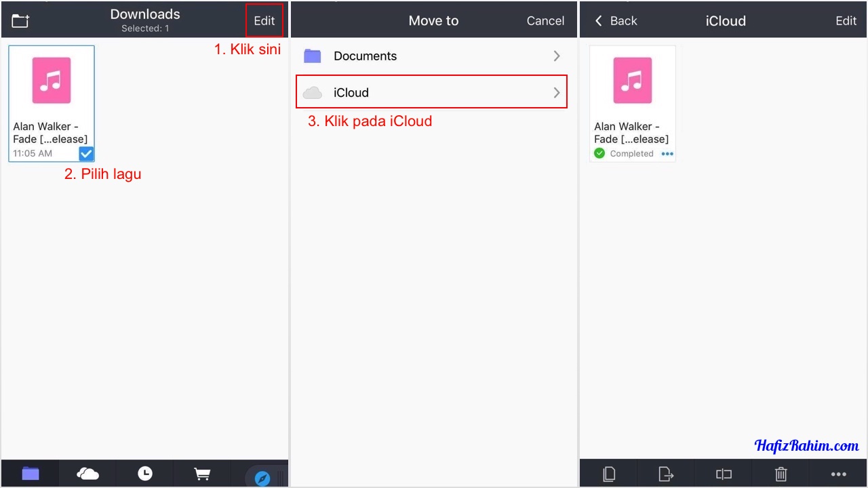Cancel the Move to dialog
This screenshot has width=868, height=488.
click(x=545, y=21)
